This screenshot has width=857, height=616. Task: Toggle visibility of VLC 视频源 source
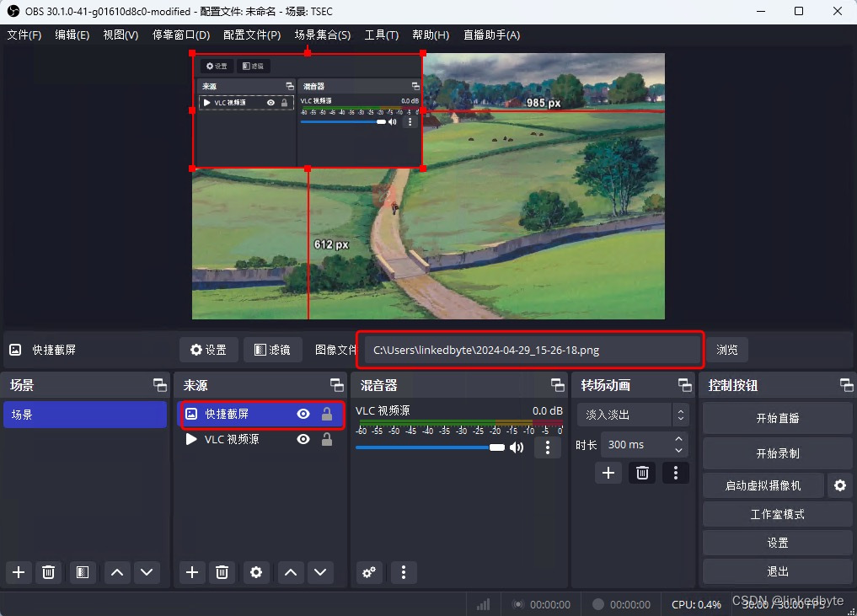pyautogui.click(x=303, y=439)
